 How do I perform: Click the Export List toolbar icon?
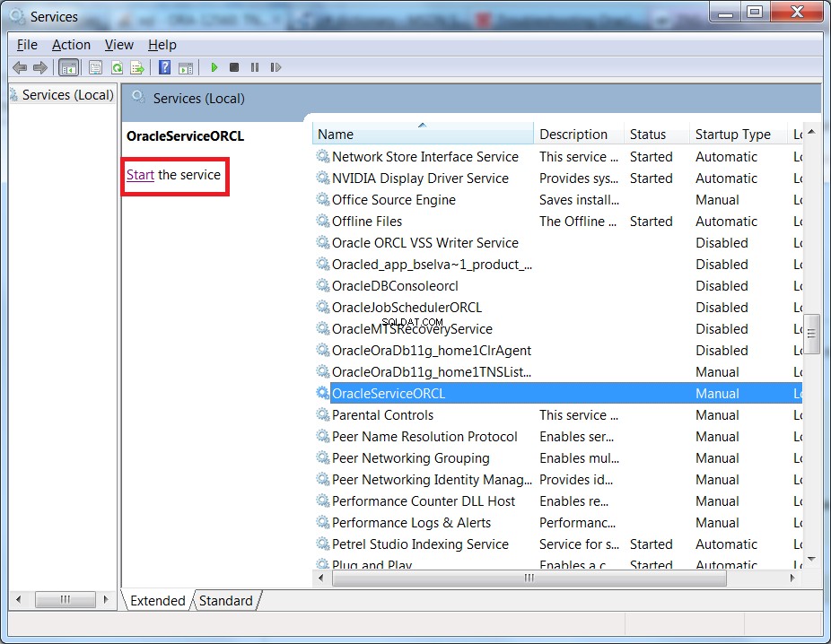pyautogui.click(x=137, y=67)
